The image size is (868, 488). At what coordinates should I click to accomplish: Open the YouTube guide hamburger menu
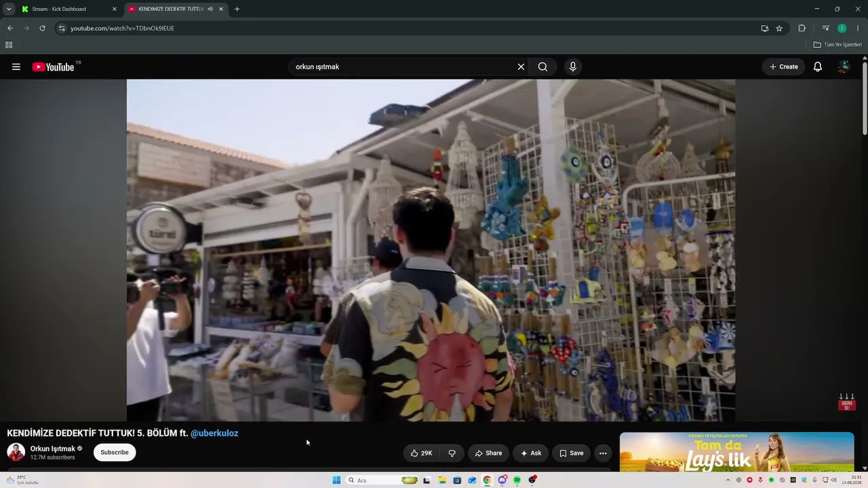click(16, 66)
